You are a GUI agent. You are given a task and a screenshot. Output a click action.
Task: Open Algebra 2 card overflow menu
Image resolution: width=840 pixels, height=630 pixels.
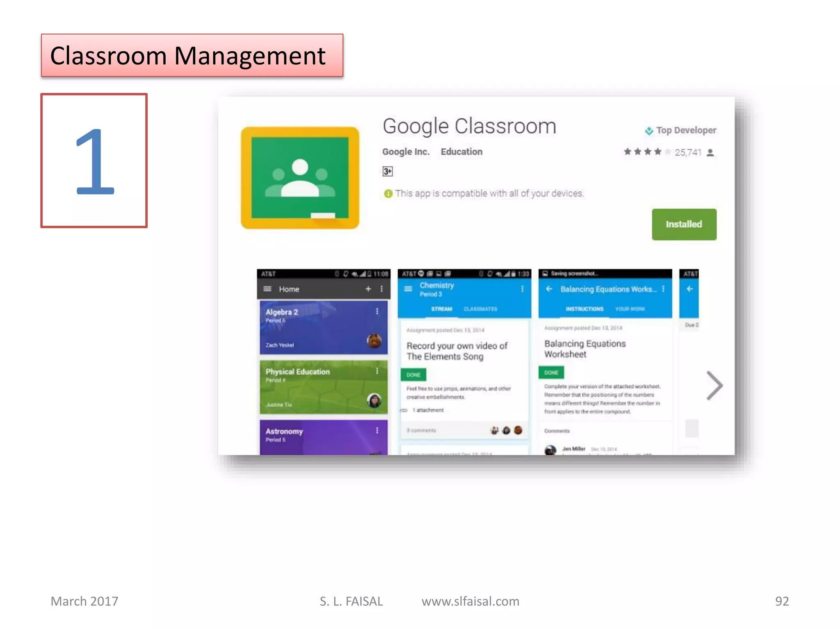pyautogui.click(x=377, y=311)
